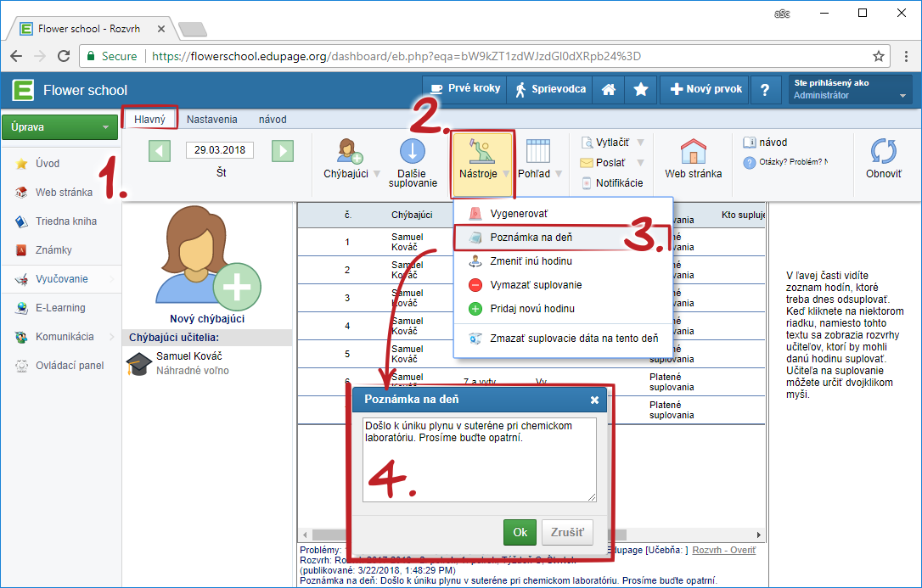Switch to návod tab
The height and width of the screenshot is (588, 922).
point(273,120)
